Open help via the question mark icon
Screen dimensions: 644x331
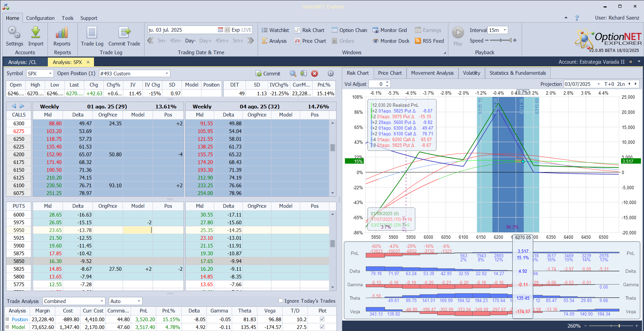tap(577, 18)
